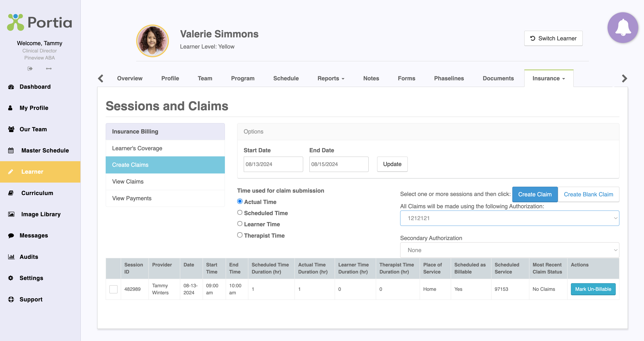Switch to the Phaselines tab
Screen dimensions: 644x341
coord(449,78)
